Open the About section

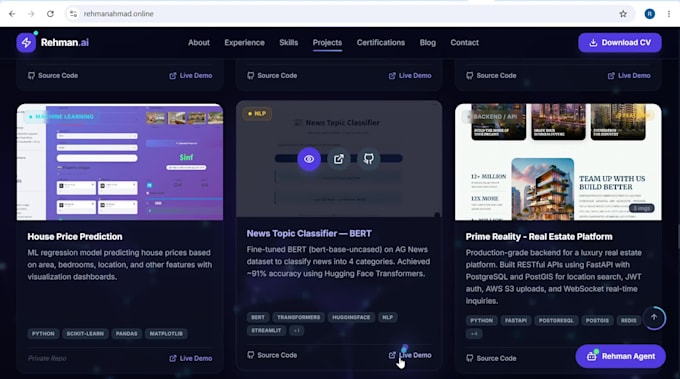click(x=199, y=42)
